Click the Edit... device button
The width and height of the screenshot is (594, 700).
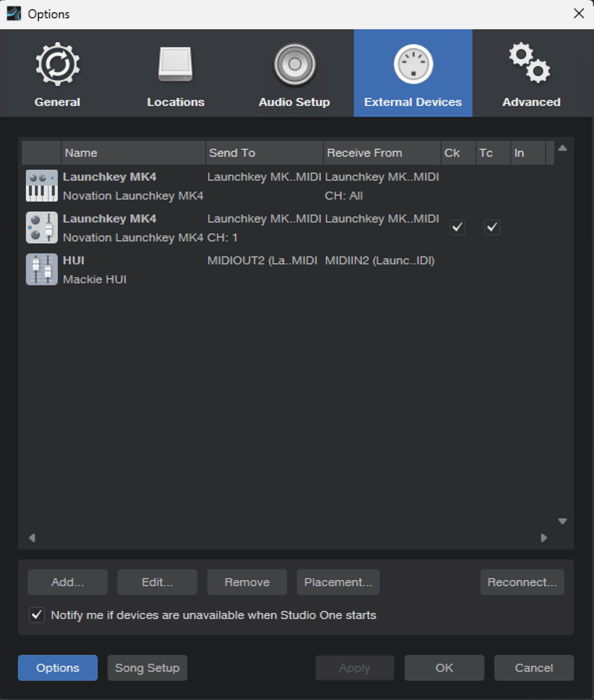click(x=157, y=582)
